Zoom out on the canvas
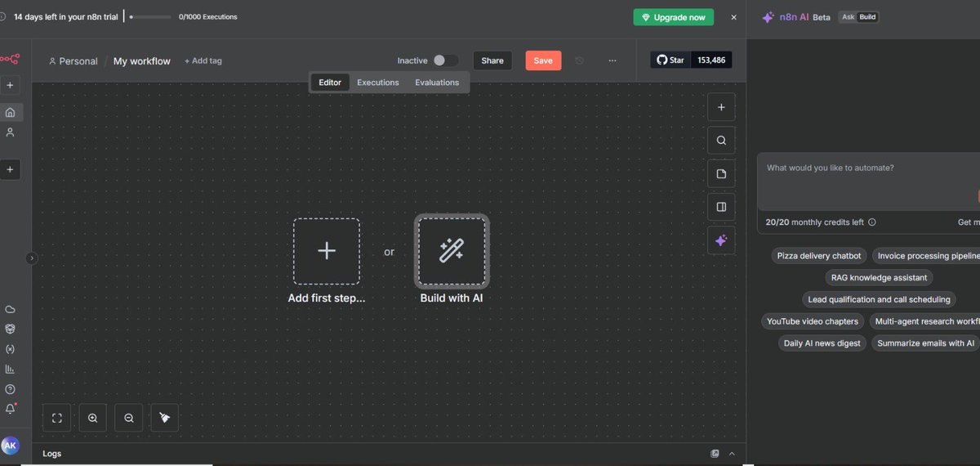Viewport: 980px width, 466px height. [129, 418]
